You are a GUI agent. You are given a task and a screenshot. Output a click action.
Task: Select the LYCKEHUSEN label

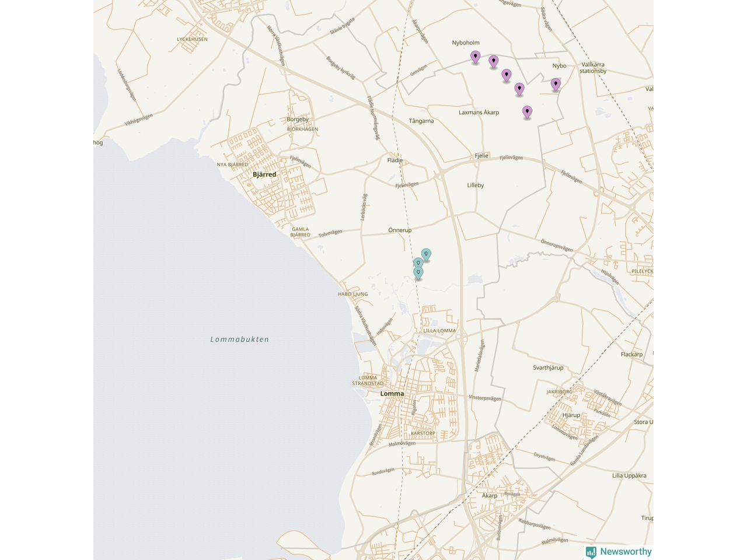(192, 40)
